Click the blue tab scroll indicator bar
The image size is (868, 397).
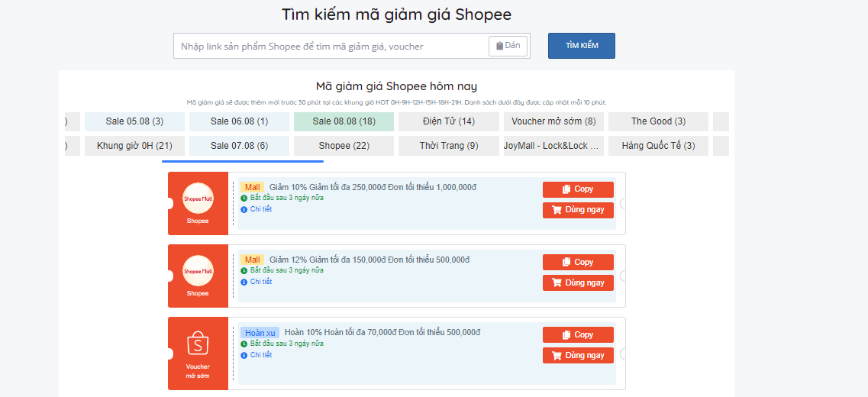pos(243,161)
